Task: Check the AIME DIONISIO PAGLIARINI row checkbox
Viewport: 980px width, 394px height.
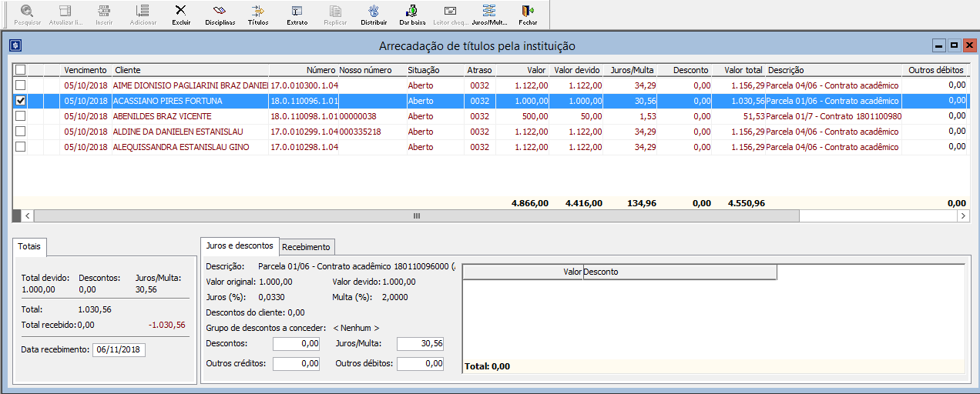Action: (21, 85)
